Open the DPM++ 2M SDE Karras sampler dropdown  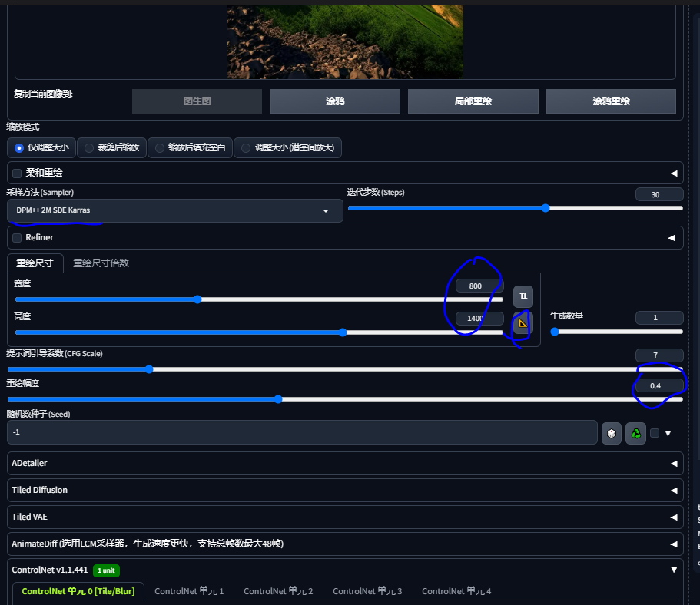tap(174, 210)
